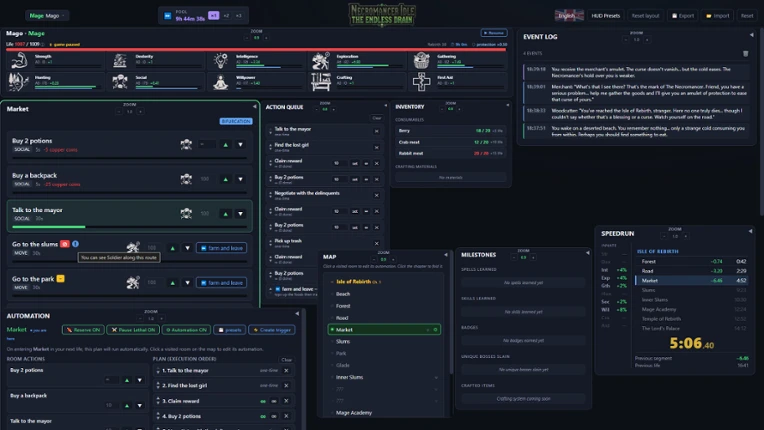Click the Exploration stat icon
Viewport: 764px width, 430px height.
[x=321, y=61]
